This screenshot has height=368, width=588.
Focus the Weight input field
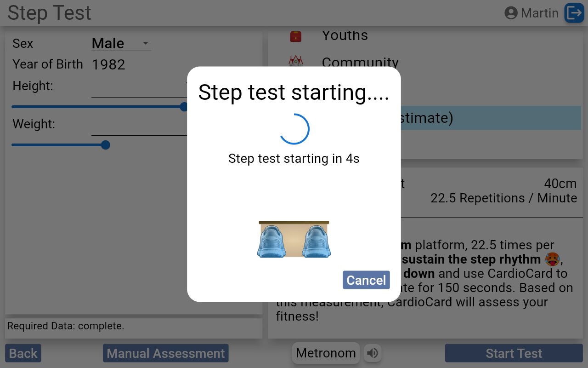coord(139,126)
